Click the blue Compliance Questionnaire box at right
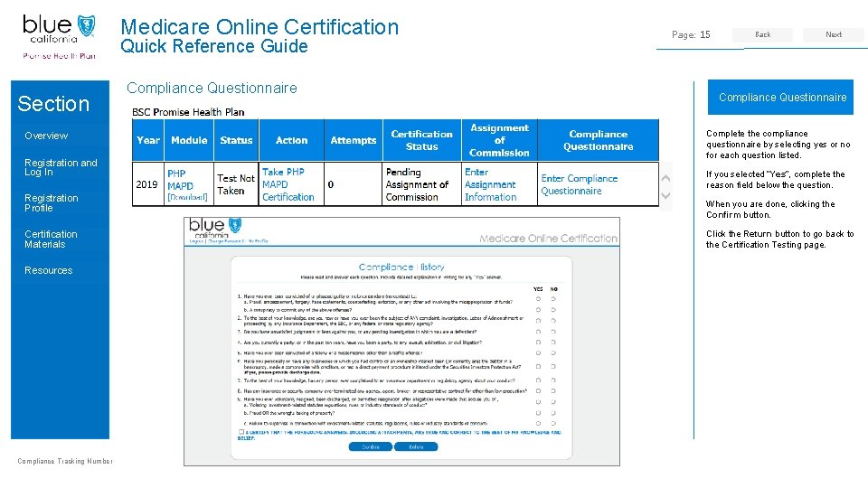 780,98
